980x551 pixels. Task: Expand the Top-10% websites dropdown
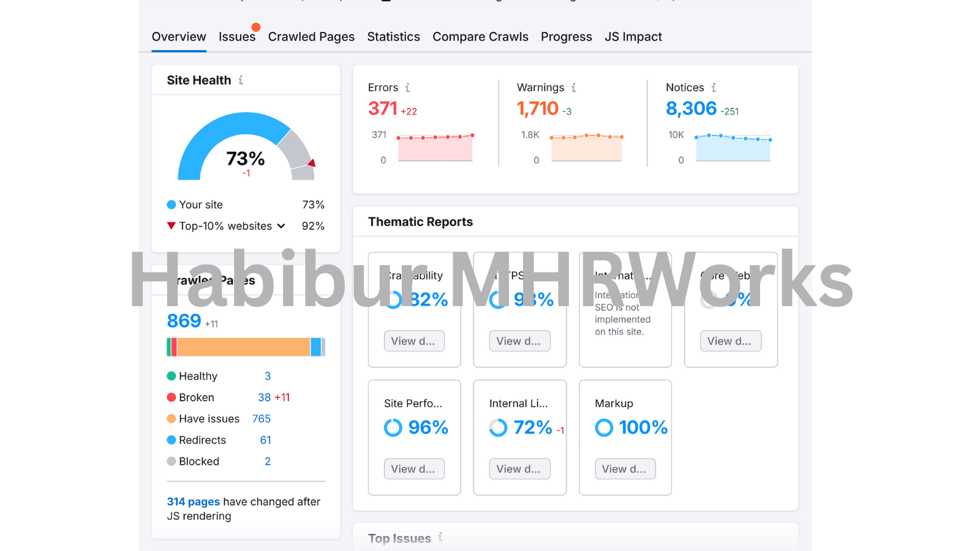pos(281,226)
